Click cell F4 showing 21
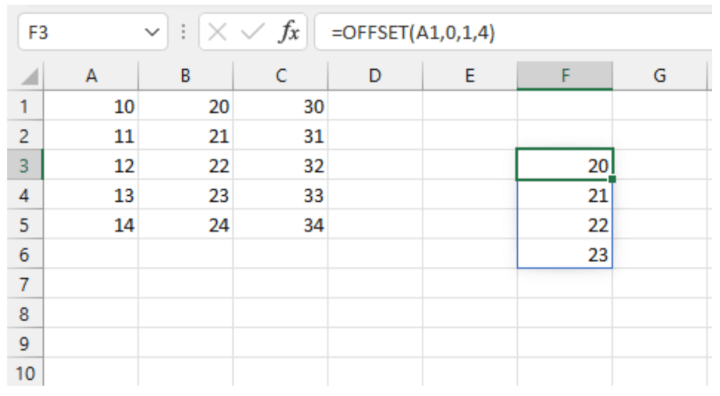The width and height of the screenshot is (720, 396). click(565, 195)
